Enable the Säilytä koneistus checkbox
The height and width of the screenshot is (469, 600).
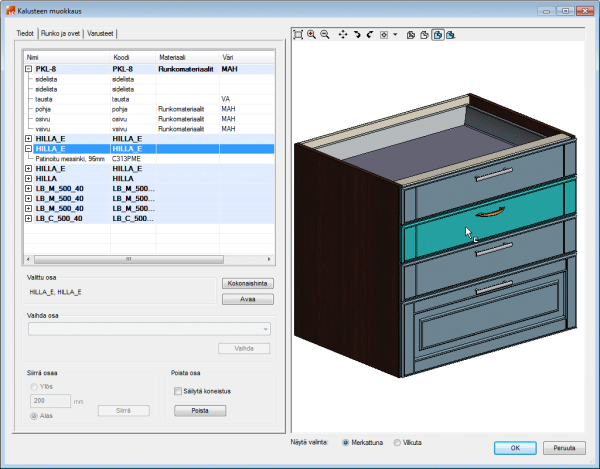coord(178,391)
